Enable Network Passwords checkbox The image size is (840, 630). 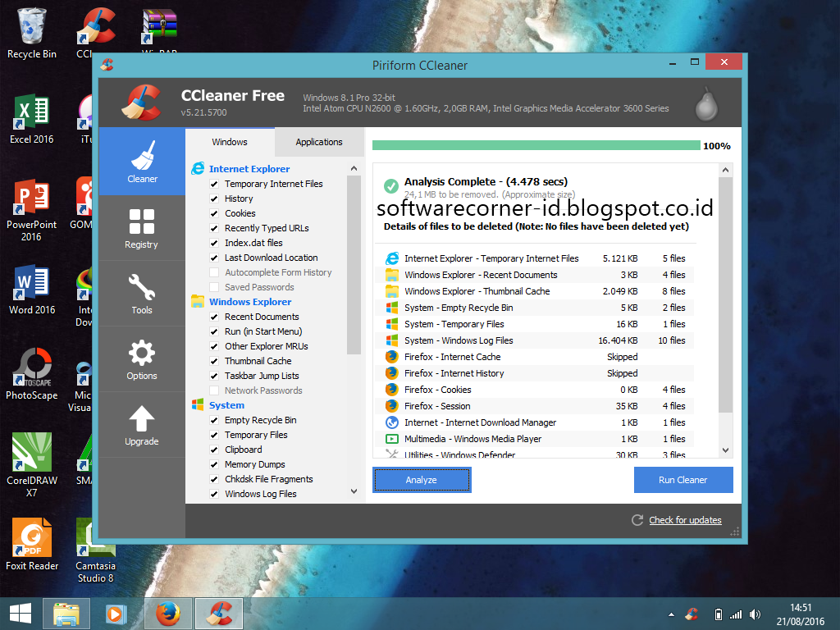pos(214,390)
